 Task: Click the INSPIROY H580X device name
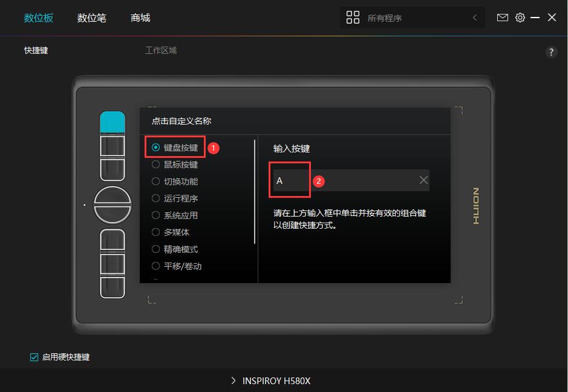(276, 381)
